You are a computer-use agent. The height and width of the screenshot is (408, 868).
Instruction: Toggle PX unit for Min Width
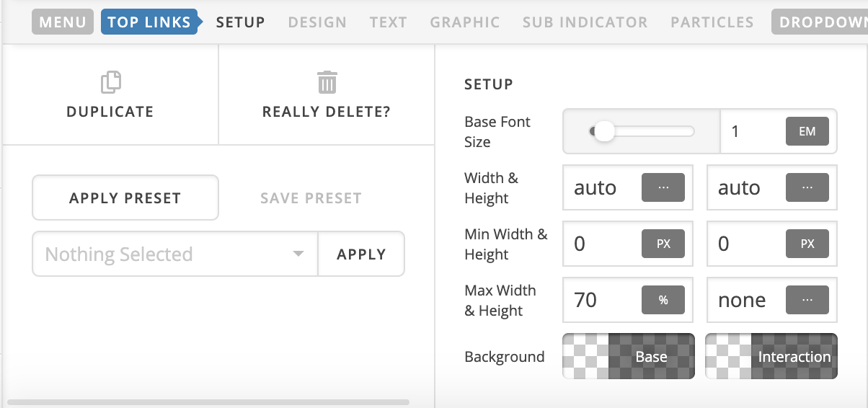tap(663, 244)
